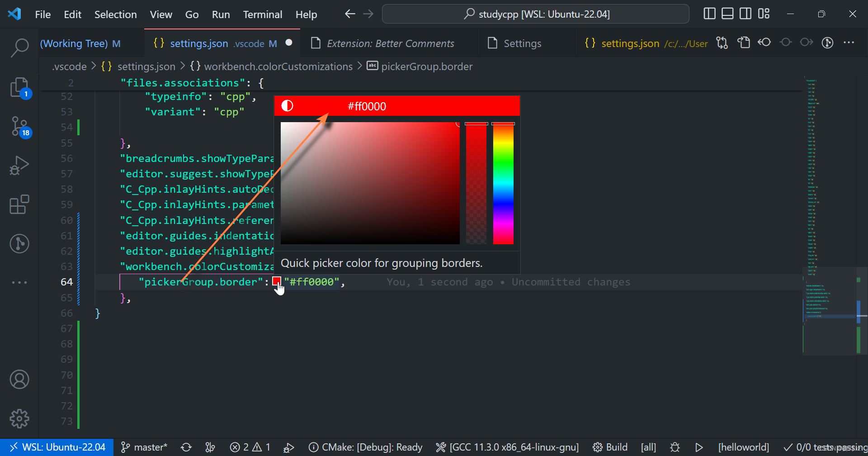The image size is (868, 456).
Task: Open the File menu
Action: coord(43,14)
